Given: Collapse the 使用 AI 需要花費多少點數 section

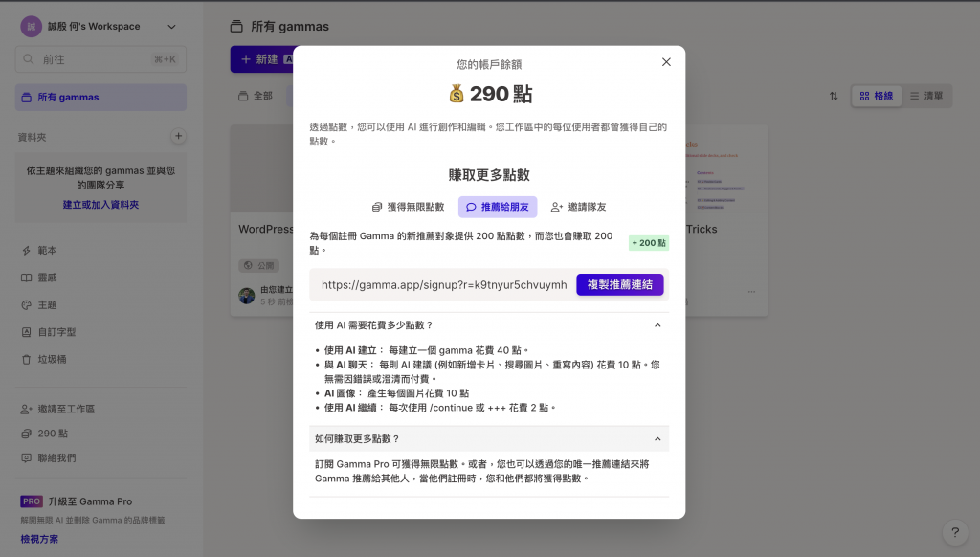Looking at the screenshot, I should click(x=489, y=325).
